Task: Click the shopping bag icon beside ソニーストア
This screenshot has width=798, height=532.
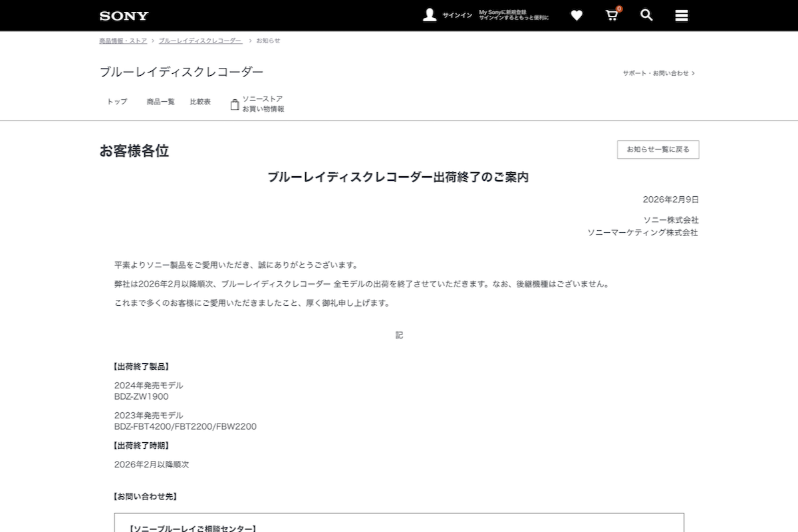Action: (234, 104)
